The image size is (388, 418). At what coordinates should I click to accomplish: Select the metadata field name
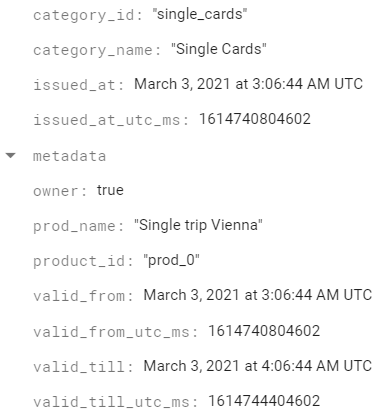point(69,156)
